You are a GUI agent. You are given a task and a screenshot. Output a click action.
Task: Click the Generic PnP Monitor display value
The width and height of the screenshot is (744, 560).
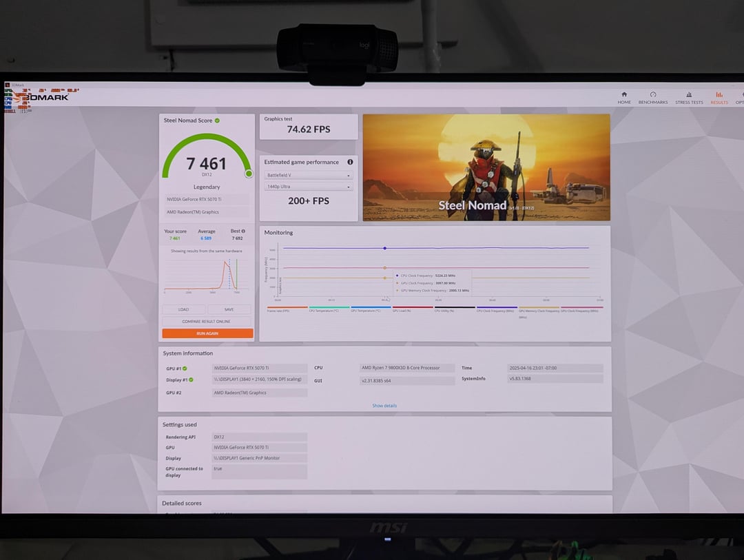260,458
